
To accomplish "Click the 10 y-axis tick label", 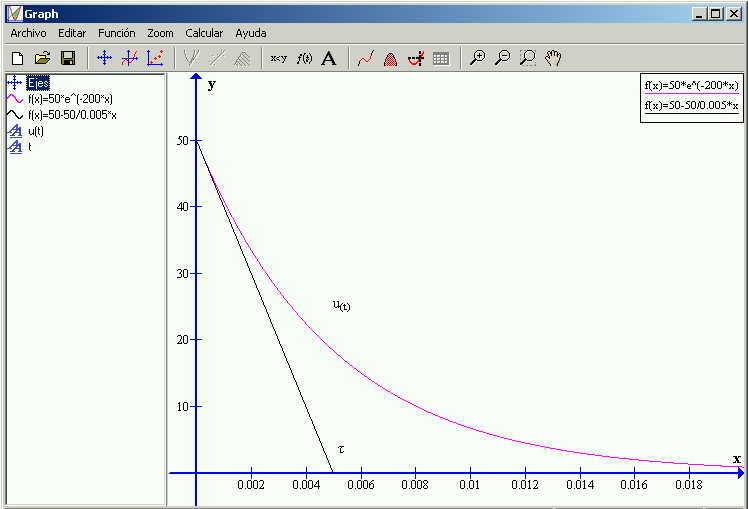I will (x=182, y=407).
